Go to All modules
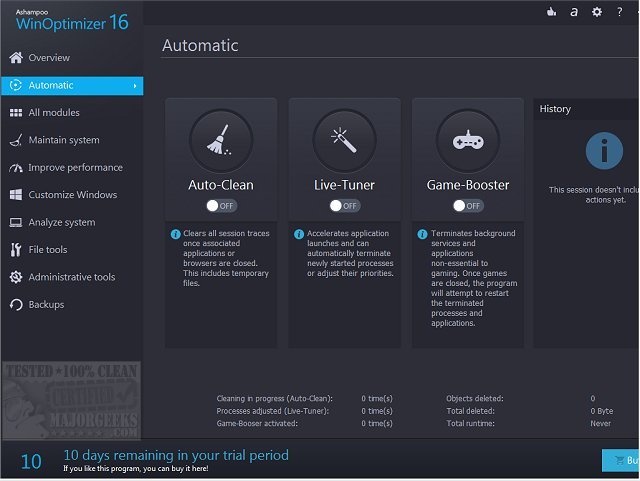This screenshot has width=640, height=481. pos(72,113)
